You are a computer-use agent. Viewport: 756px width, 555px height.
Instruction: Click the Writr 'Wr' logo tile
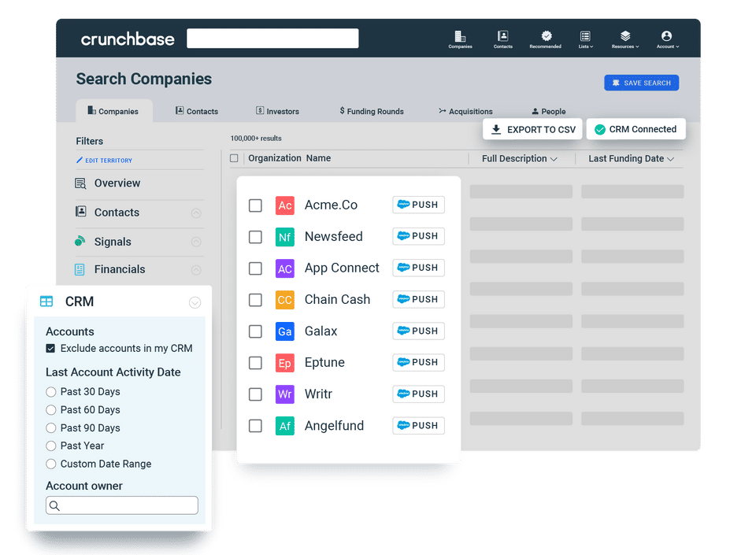tap(284, 394)
